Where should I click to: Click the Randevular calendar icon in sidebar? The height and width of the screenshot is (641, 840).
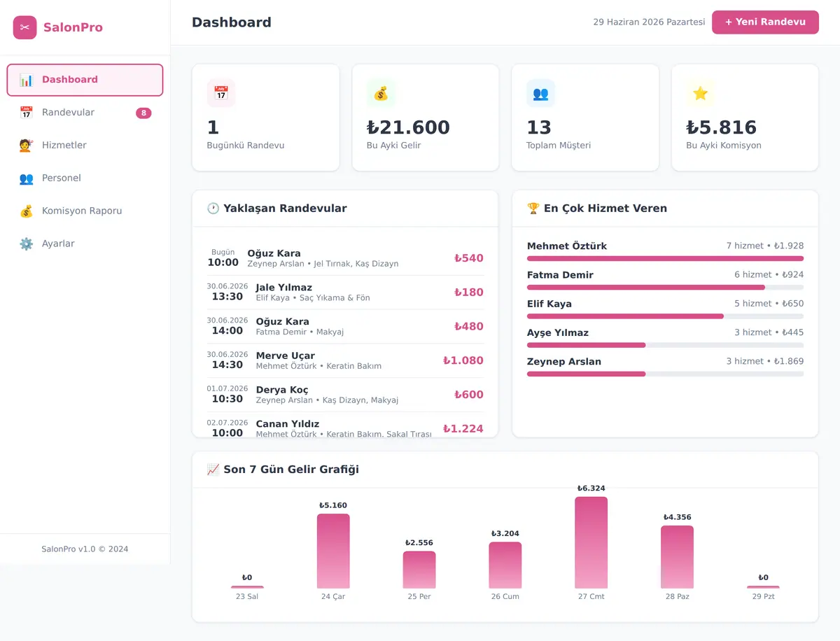pos(26,113)
